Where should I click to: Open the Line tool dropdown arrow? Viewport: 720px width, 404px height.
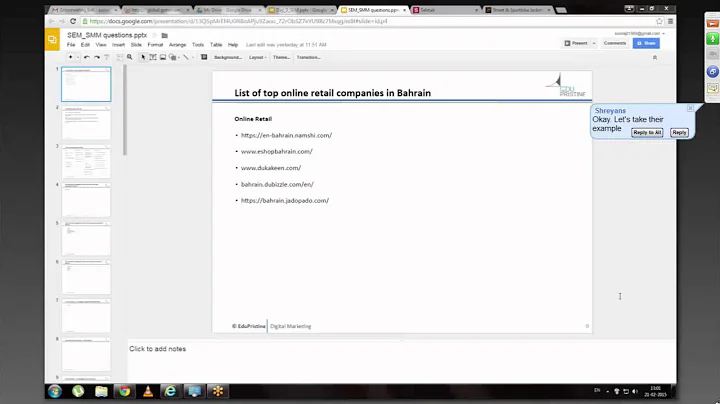tap(192, 57)
